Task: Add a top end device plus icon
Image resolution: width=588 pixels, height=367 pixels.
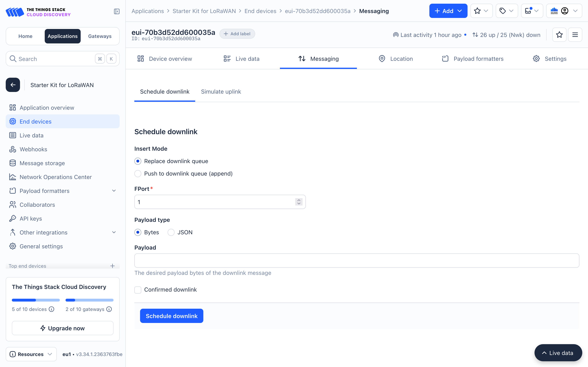Action: (x=112, y=266)
